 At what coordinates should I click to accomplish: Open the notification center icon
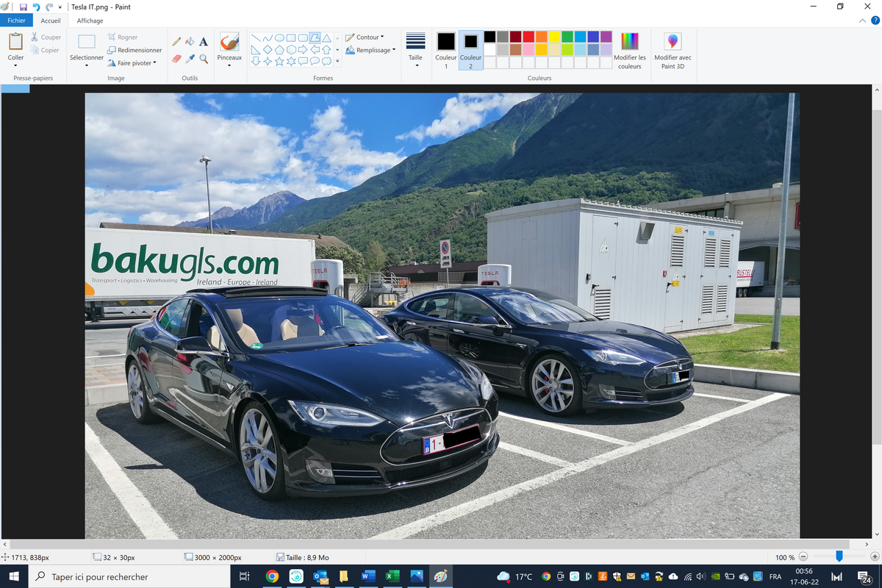coord(864,577)
